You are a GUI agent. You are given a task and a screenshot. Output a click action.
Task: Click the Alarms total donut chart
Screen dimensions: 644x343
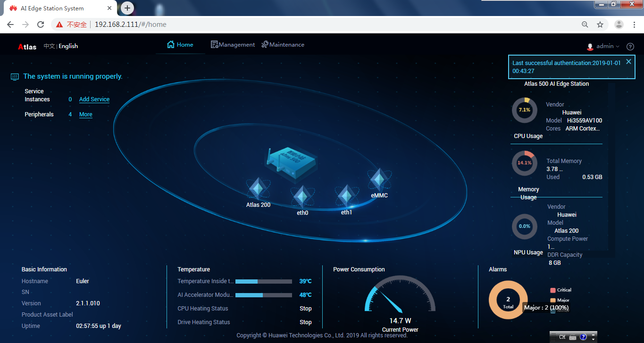[508, 300]
